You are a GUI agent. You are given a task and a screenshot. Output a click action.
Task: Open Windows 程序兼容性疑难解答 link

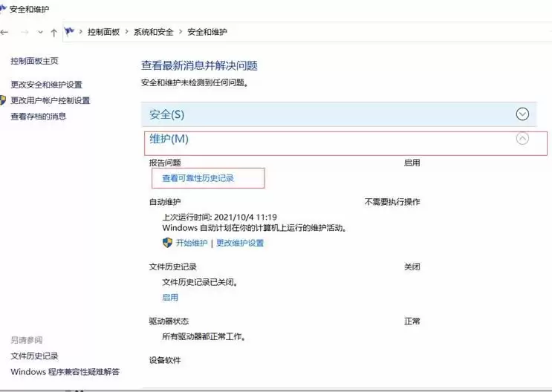[x=65, y=371]
